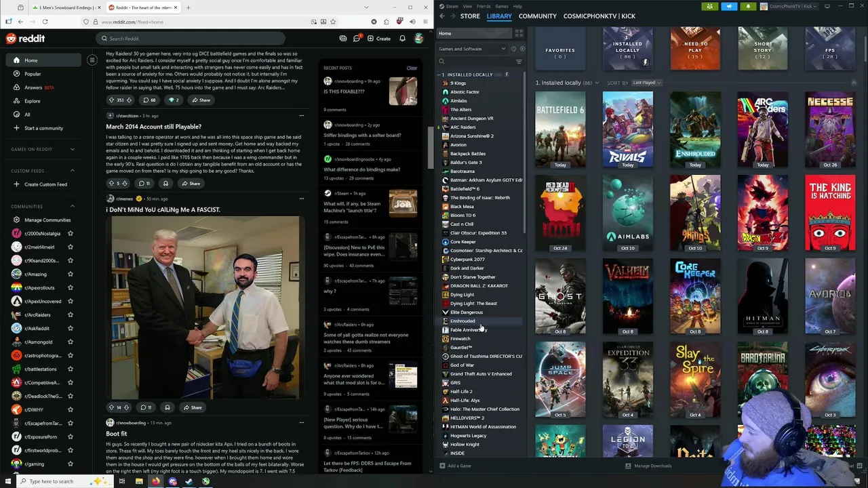Open options menu for March 2014 Account post
This screenshot has height=488, width=868.
[x=302, y=115]
